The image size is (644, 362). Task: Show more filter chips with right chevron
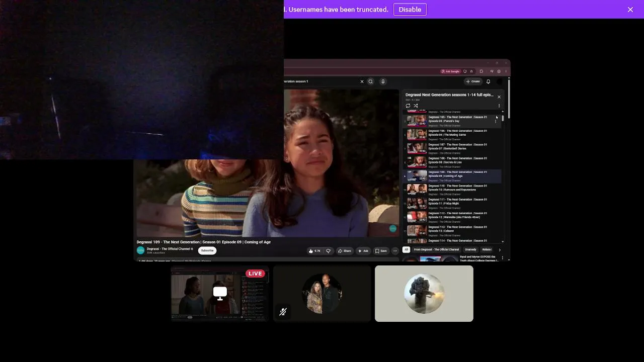[x=500, y=249]
